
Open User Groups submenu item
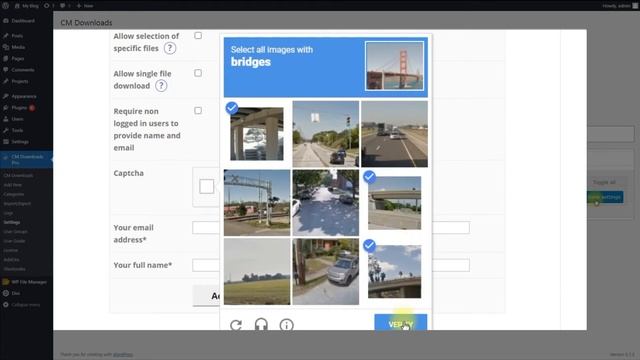point(16,231)
